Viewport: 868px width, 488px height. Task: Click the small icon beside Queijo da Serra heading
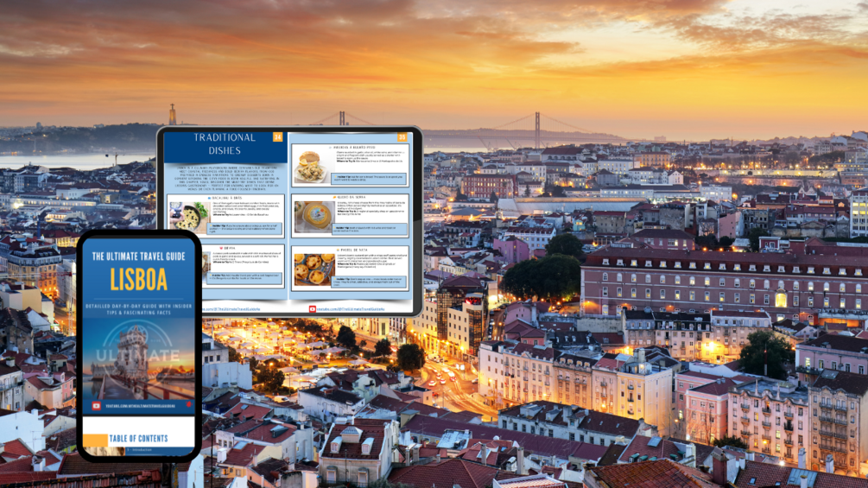[x=334, y=197]
